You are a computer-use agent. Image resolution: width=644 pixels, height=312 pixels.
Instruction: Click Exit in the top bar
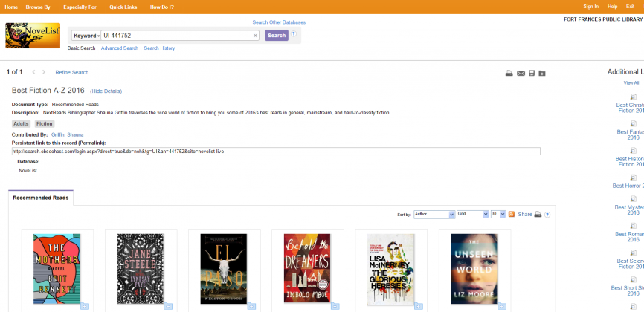(x=630, y=7)
